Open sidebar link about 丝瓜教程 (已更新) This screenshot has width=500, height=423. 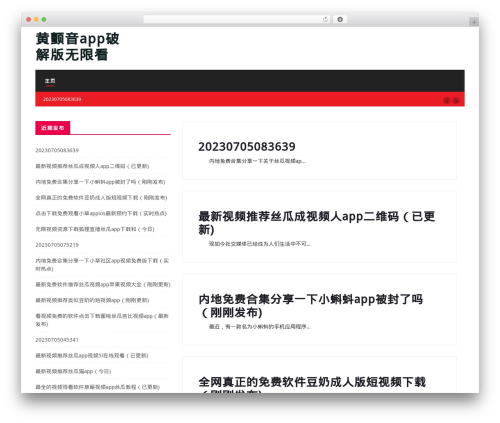(x=98, y=387)
